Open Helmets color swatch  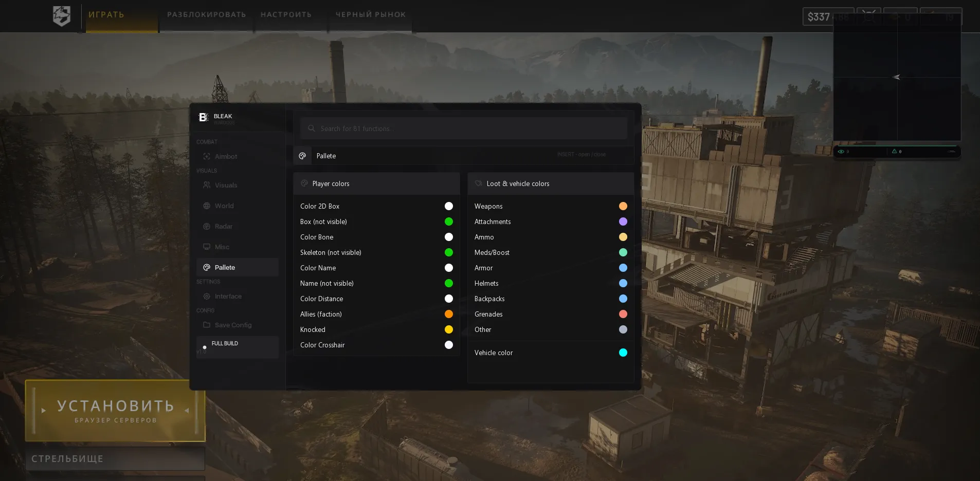623,283
